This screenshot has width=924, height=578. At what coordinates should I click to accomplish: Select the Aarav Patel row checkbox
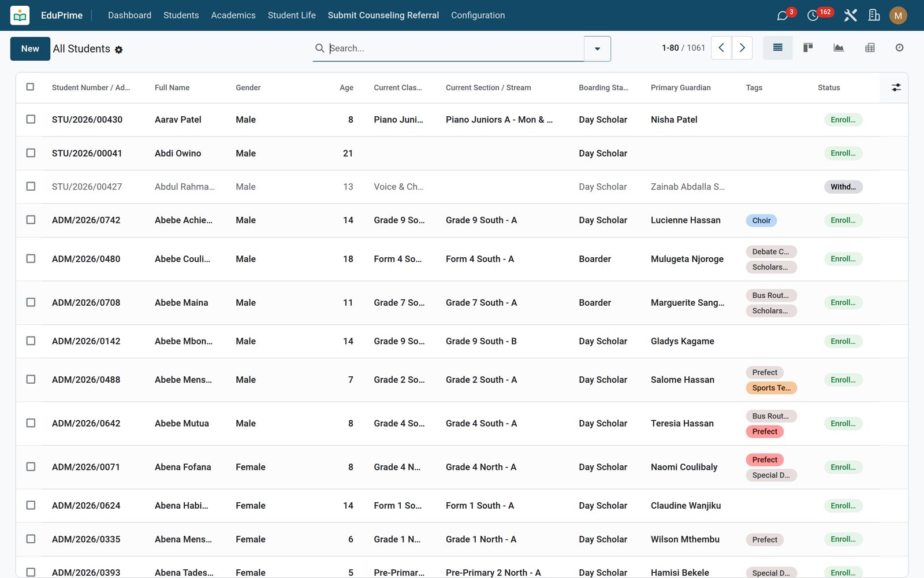click(x=31, y=119)
